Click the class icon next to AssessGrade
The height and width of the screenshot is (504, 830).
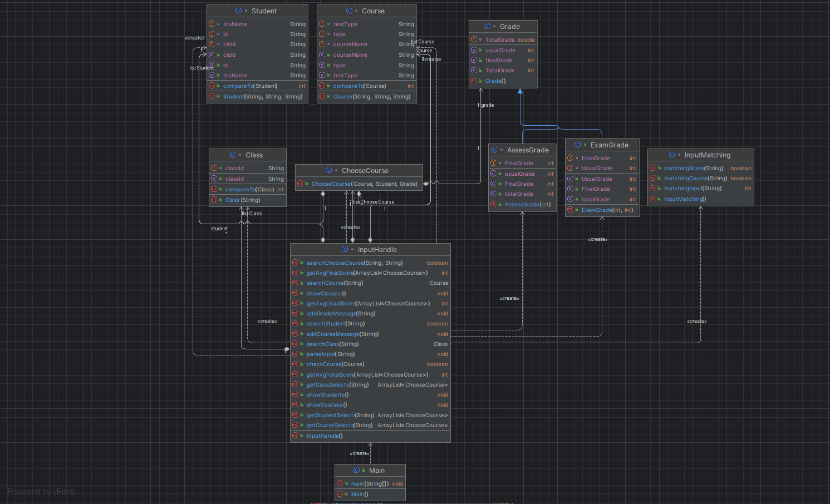tap(494, 150)
